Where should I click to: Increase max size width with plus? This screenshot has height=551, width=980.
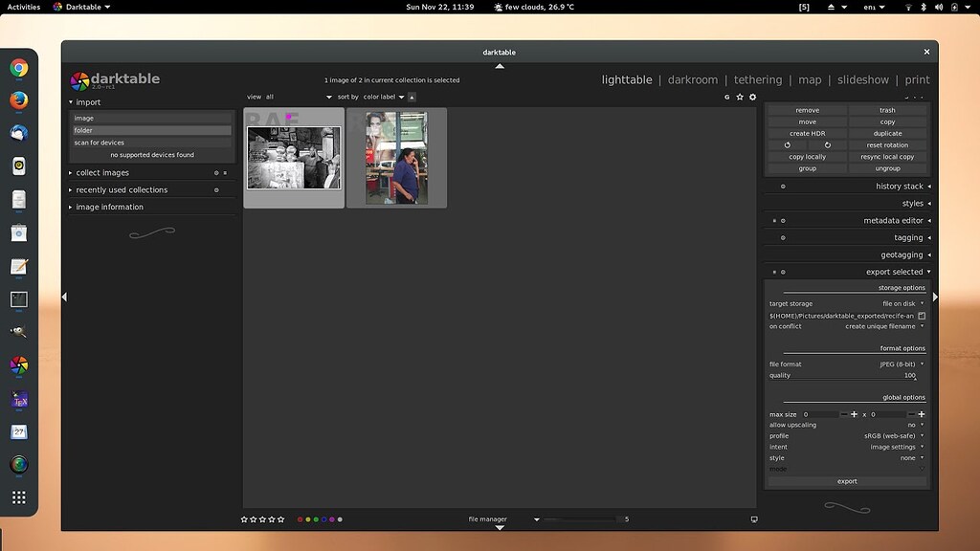855,414
